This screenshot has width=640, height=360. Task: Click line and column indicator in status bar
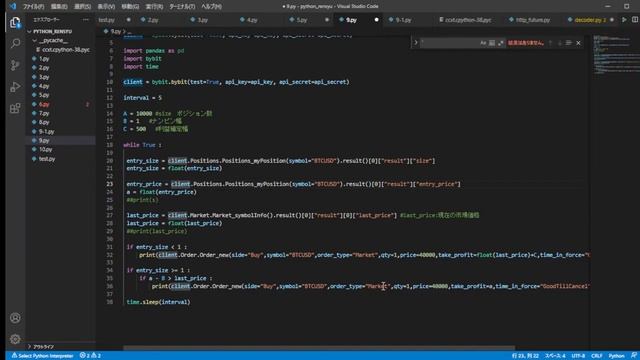pos(525,356)
